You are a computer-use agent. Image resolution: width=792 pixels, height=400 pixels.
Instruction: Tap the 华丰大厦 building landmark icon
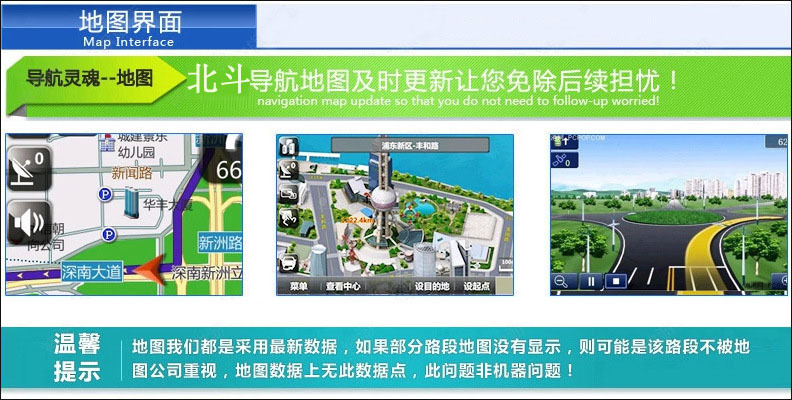[x=131, y=204]
